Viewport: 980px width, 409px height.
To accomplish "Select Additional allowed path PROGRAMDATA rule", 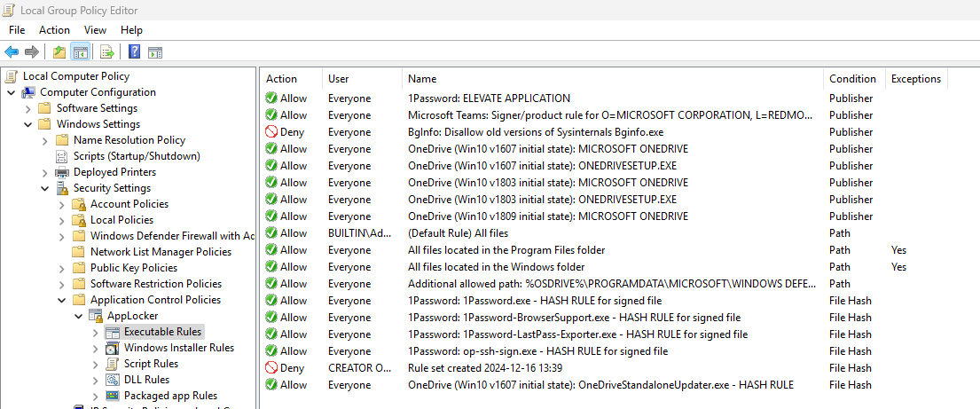I will (612, 284).
